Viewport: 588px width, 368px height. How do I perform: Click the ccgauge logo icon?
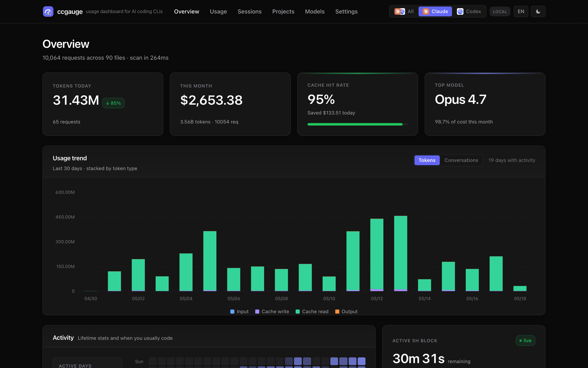pyautogui.click(x=48, y=11)
